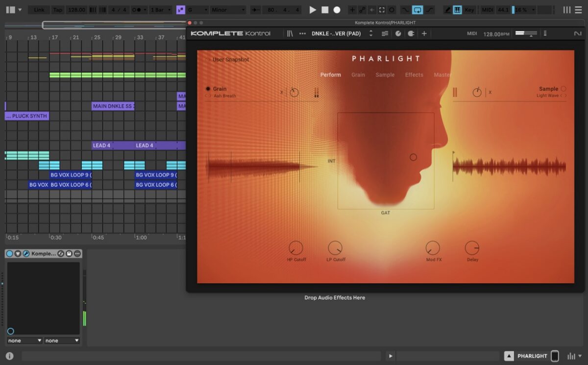Screen dimensions: 588x365
Task: Click the Tap tempo button
Action: pos(57,10)
